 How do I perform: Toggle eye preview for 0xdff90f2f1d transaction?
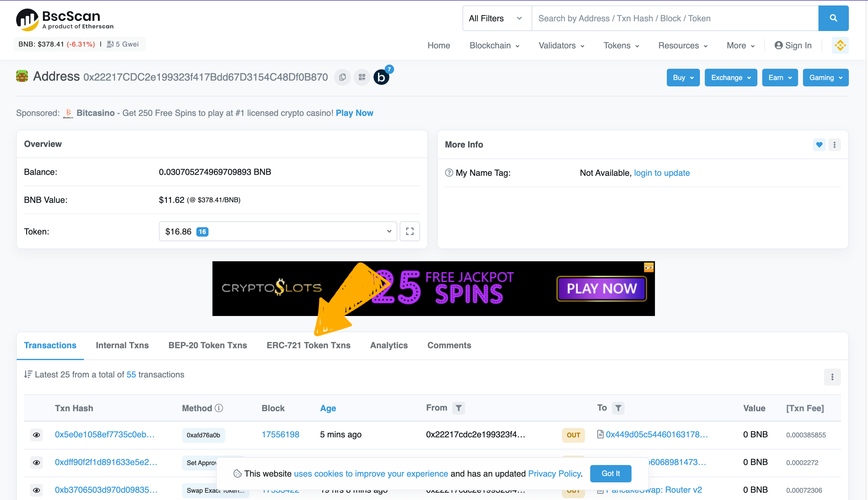click(x=36, y=463)
